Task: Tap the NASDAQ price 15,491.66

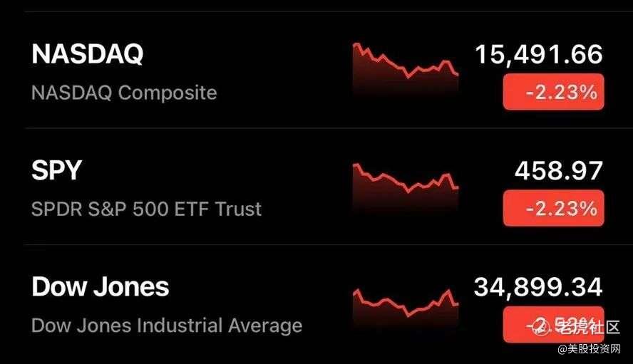Action: coord(539,54)
